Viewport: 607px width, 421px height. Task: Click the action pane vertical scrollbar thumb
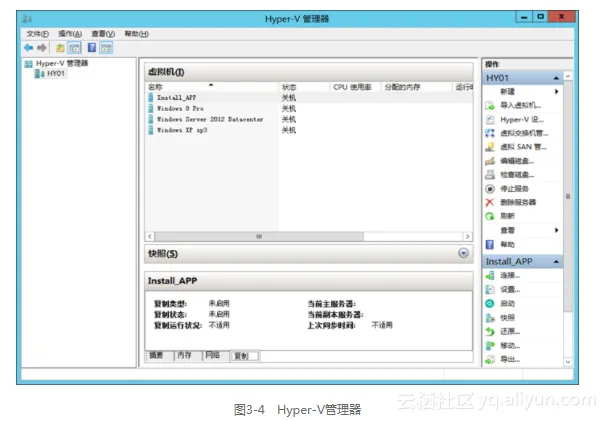click(568, 197)
